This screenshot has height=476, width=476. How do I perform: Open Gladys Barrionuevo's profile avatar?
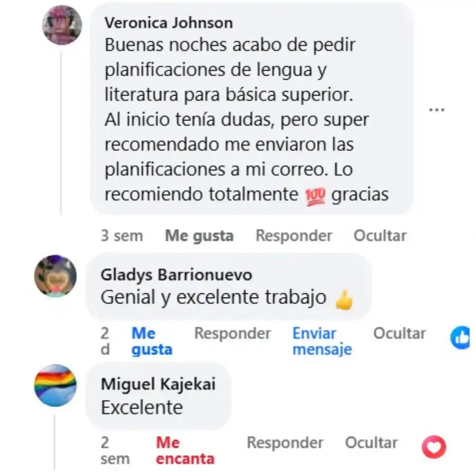pyautogui.click(x=55, y=276)
